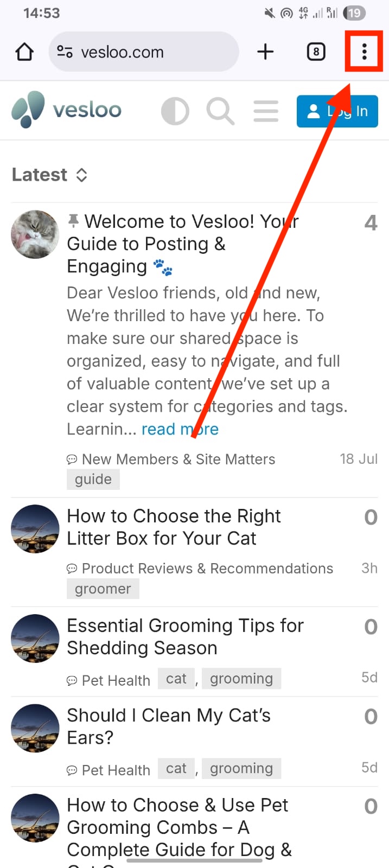Open the forum hamburger menu

(266, 111)
